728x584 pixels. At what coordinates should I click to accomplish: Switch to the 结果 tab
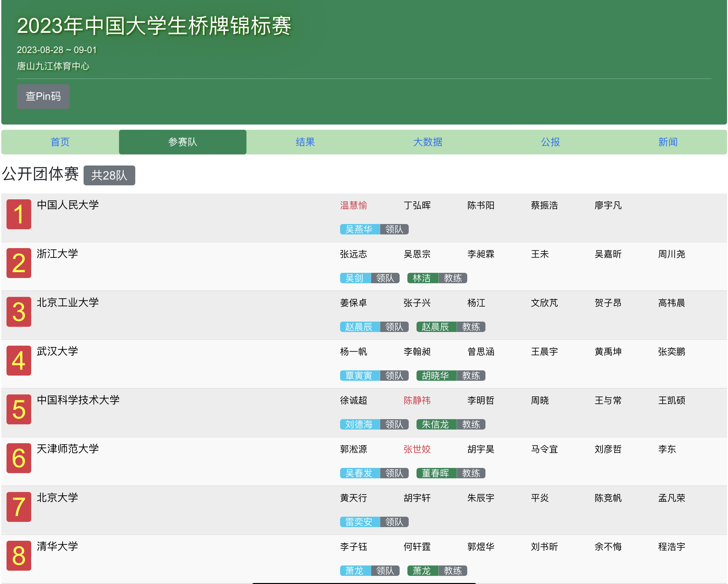pos(305,142)
